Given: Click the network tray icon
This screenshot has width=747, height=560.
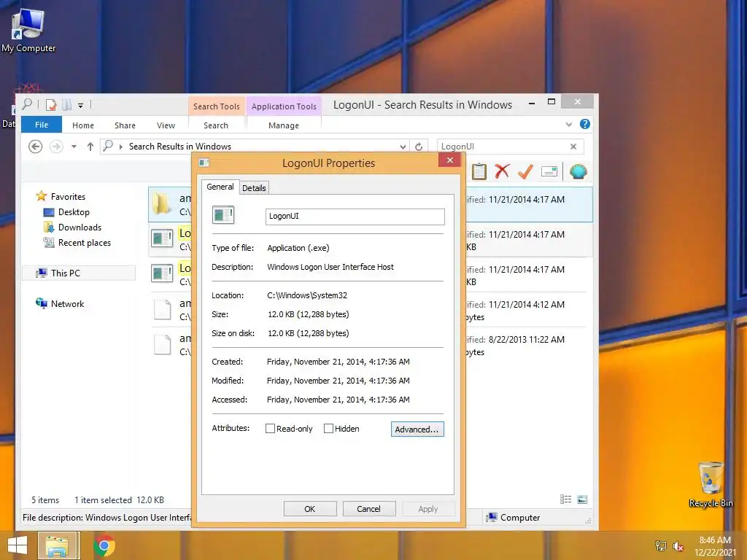Looking at the screenshot, I should click(x=661, y=546).
